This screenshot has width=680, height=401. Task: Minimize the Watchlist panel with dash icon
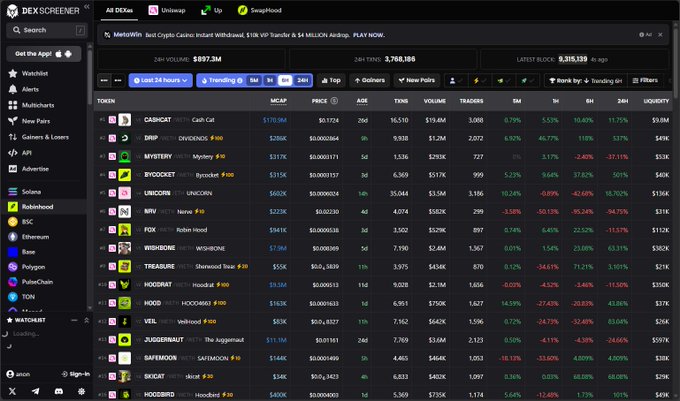(74, 320)
